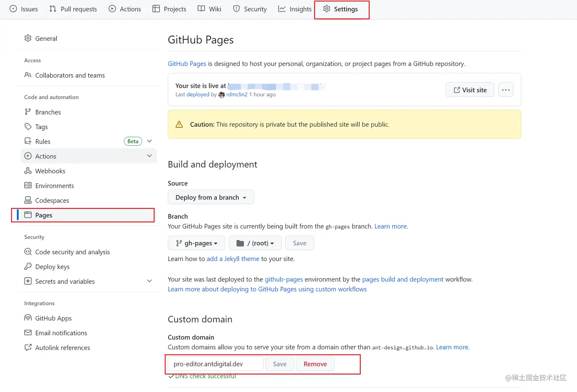Open the Security repository tab

tap(250, 9)
